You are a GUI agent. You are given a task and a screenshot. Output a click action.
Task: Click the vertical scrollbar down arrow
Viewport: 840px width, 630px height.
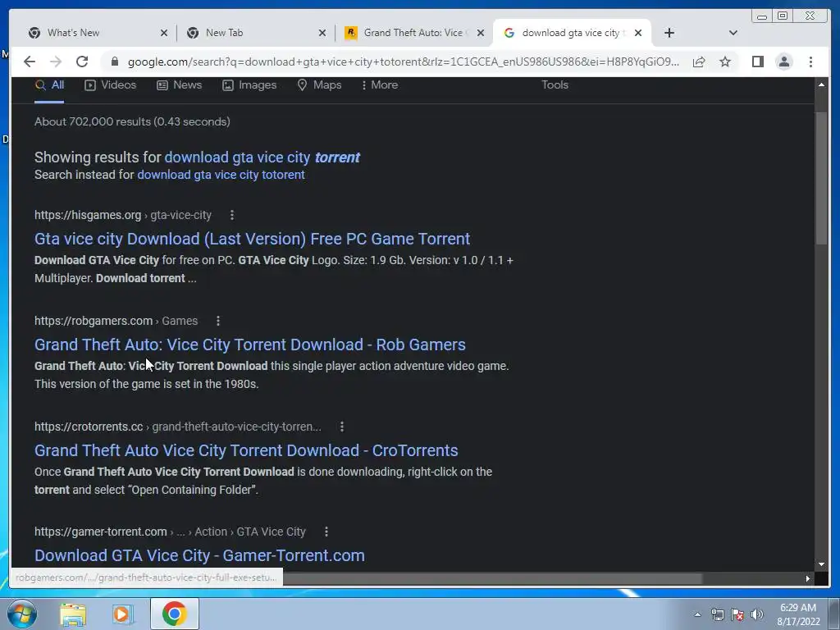[x=821, y=564]
